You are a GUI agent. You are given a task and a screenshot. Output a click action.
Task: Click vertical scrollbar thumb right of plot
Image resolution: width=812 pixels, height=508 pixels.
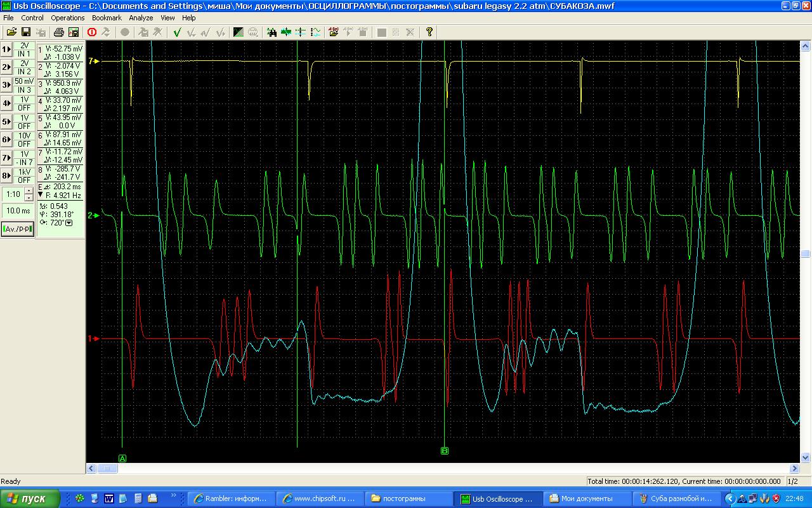[x=806, y=253]
